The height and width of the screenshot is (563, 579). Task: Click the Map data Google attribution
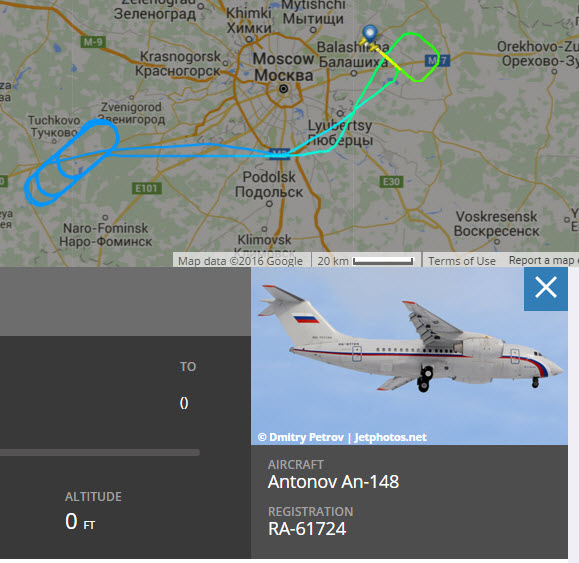pos(240,261)
